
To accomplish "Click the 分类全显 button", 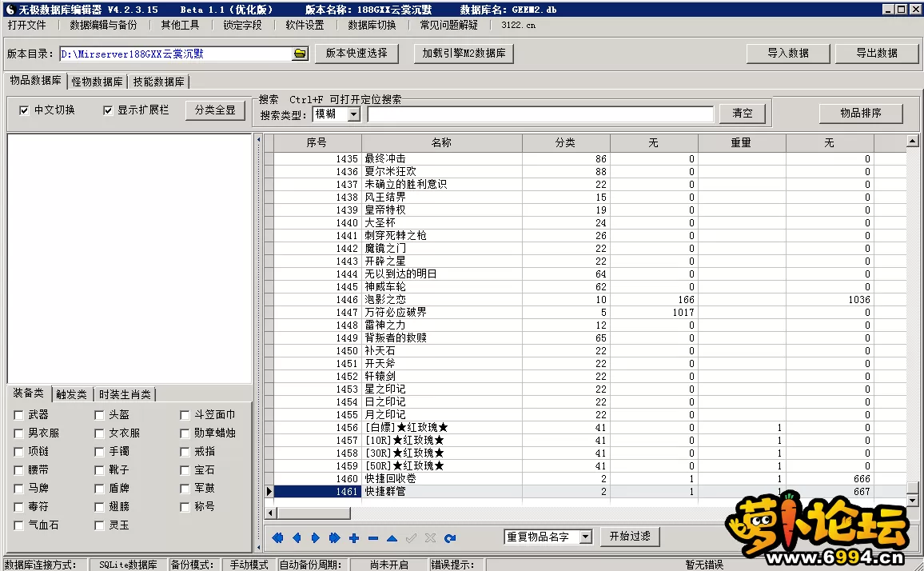I will (x=215, y=110).
